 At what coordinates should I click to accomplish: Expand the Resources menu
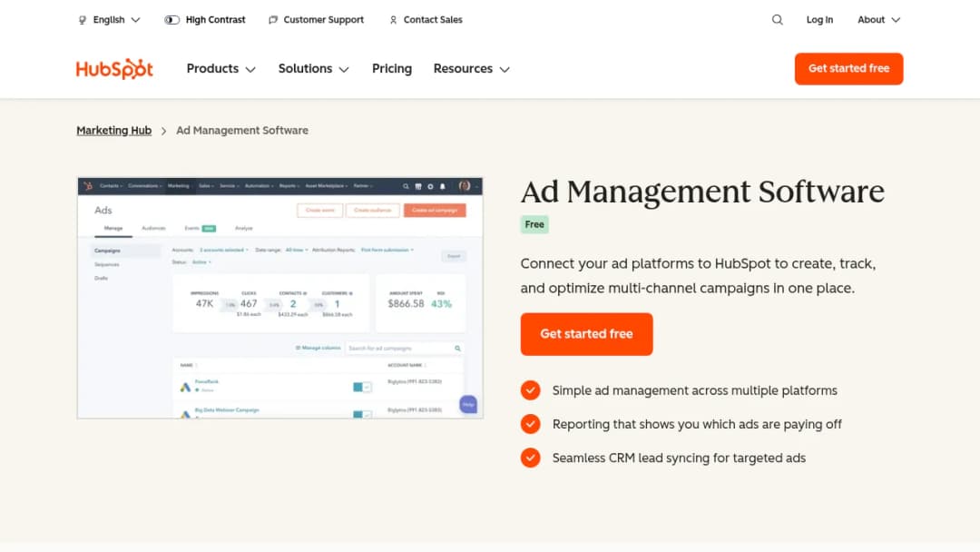(x=472, y=69)
